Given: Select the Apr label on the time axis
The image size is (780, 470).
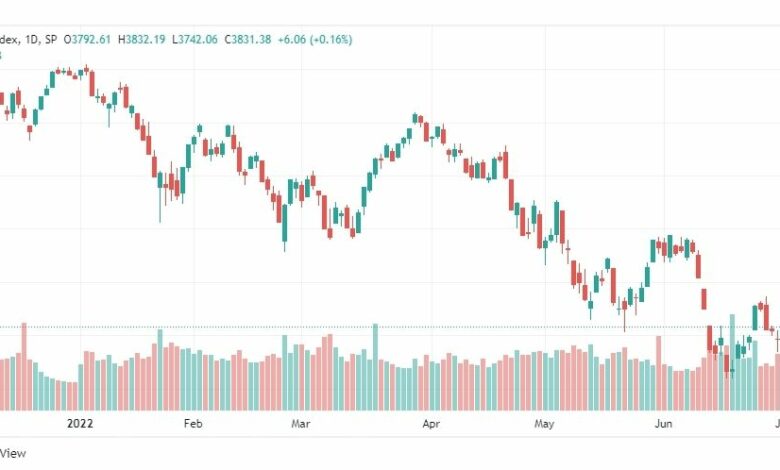Looking at the screenshot, I should [431, 424].
